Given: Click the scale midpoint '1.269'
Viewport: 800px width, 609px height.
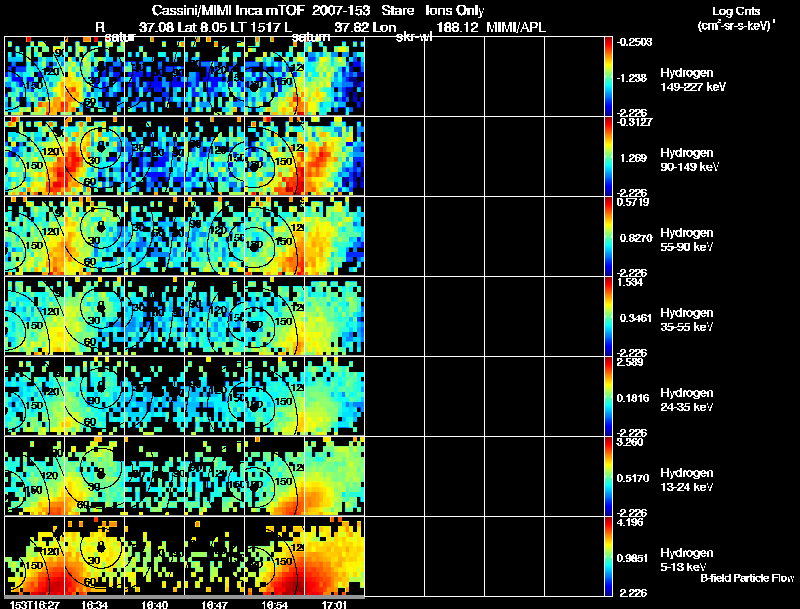Looking at the screenshot, I should point(635,158).
